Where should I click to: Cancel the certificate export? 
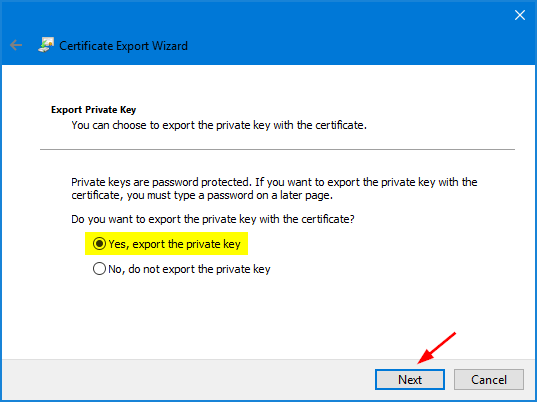(489, 379)
